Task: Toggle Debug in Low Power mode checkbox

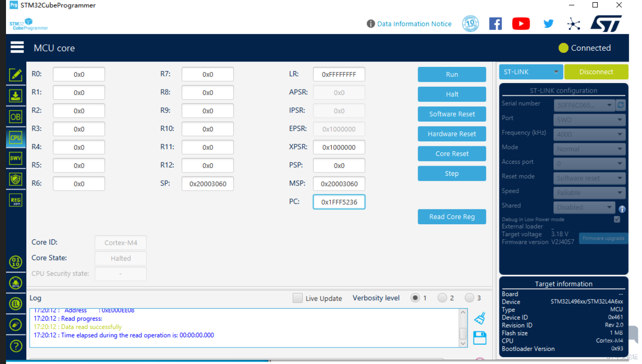Action: (x=617, y=219)
